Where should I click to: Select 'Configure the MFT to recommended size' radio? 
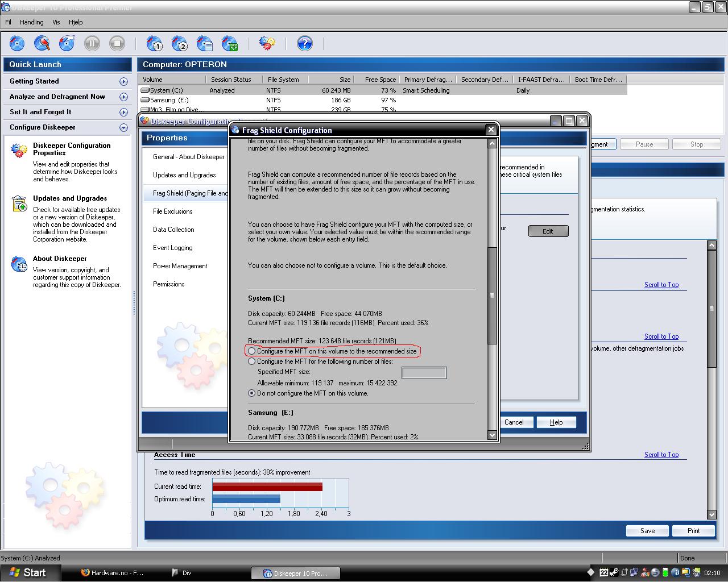[252, 351]
